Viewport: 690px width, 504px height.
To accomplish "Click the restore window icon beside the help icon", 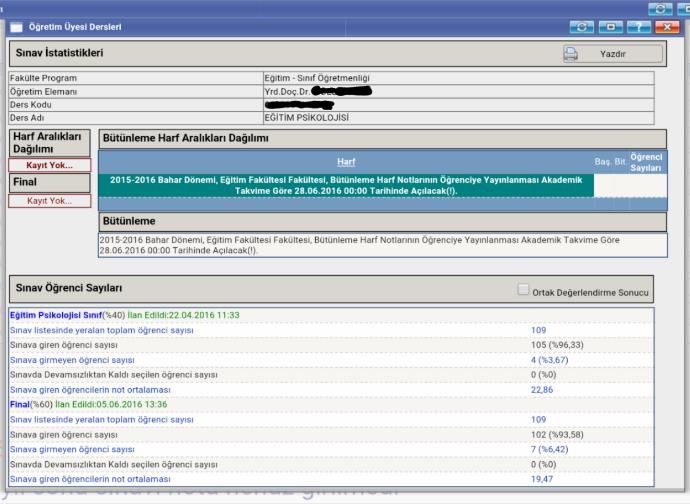I will coord(610,27).
